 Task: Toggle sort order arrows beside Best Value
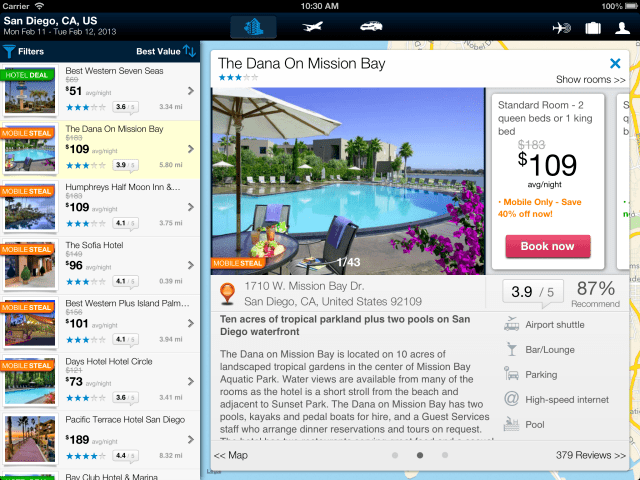click(x=189, y=51)
